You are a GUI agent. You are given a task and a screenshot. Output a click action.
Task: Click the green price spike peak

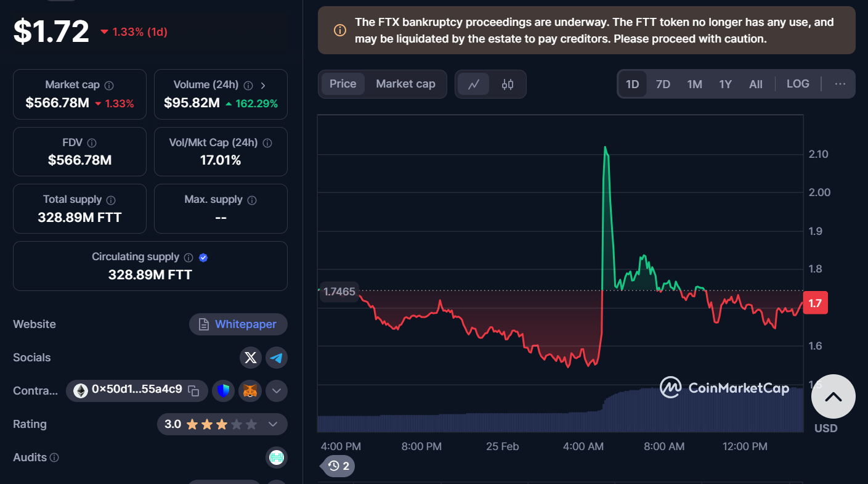point(606,148)
